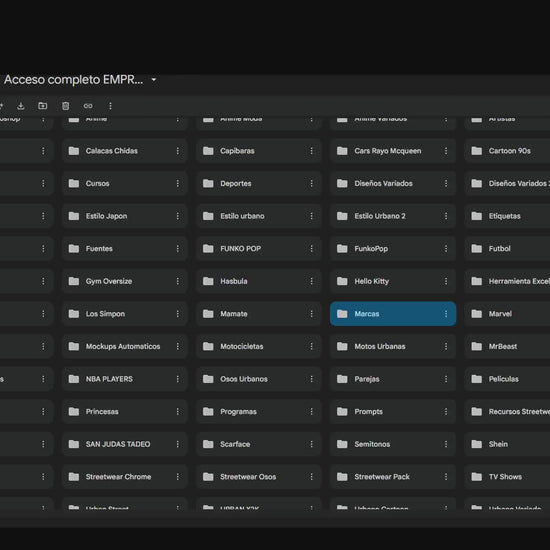The image size is (550, 550).
Task: Click the download icon in the toolbar
Action: [x=21, y=106]
